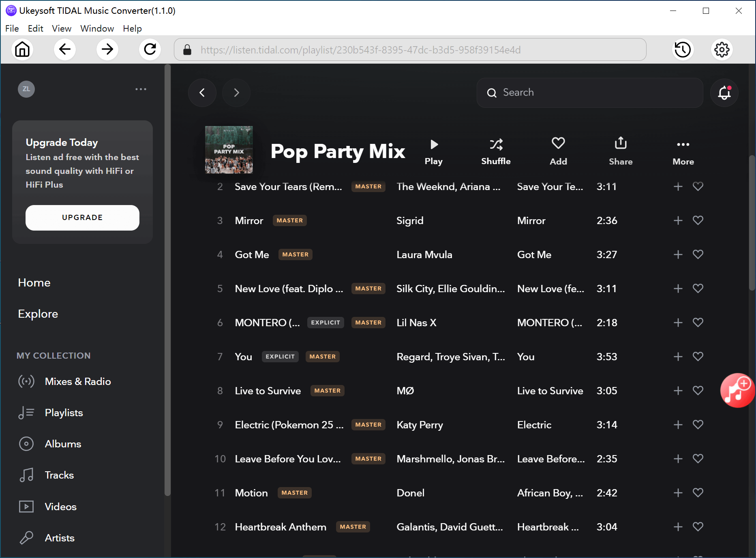Open the File menu
Viewport: 756px width, 558px height.
point(12,28)
